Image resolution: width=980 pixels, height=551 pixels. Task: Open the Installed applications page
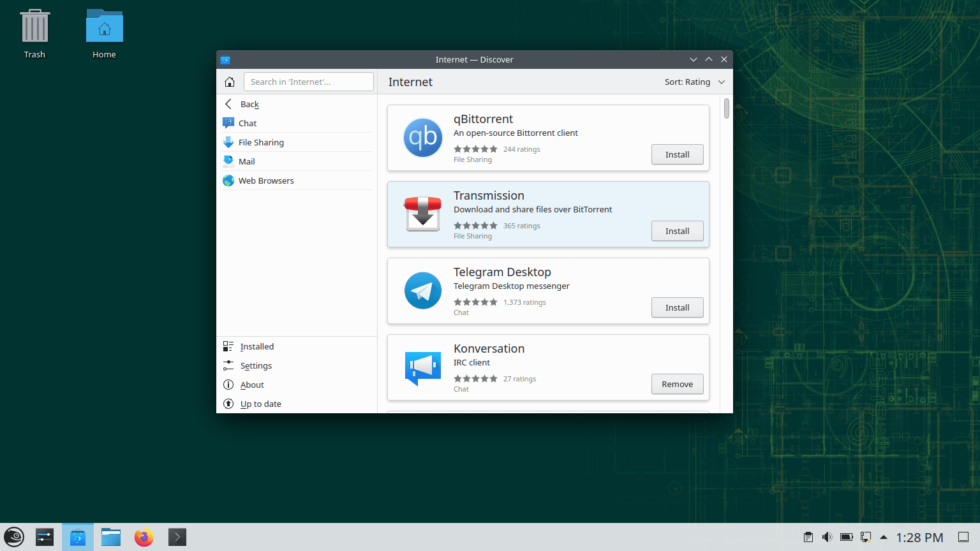[x=297, y=346]
